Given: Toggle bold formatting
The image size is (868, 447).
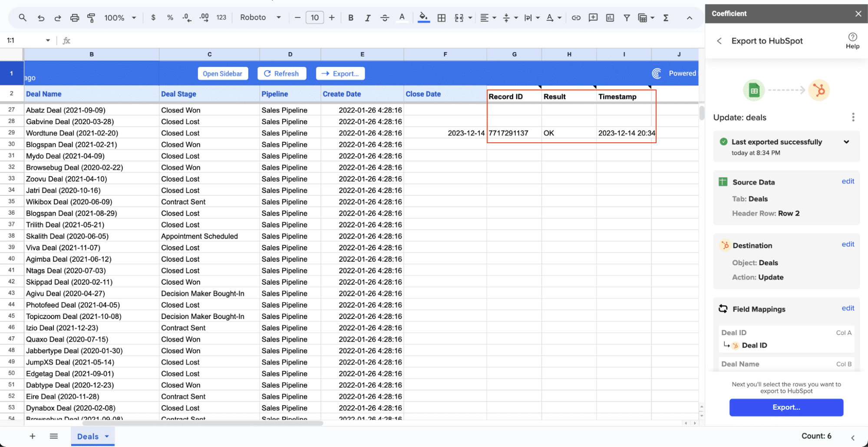Looking at the screenshot, I should click(351, 18).
